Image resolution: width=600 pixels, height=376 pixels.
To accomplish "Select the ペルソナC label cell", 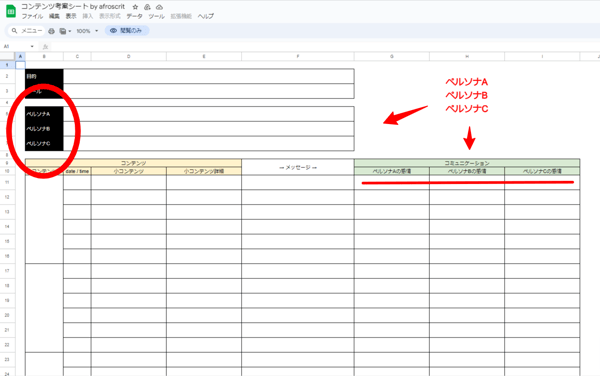I will tap(44, 143).
